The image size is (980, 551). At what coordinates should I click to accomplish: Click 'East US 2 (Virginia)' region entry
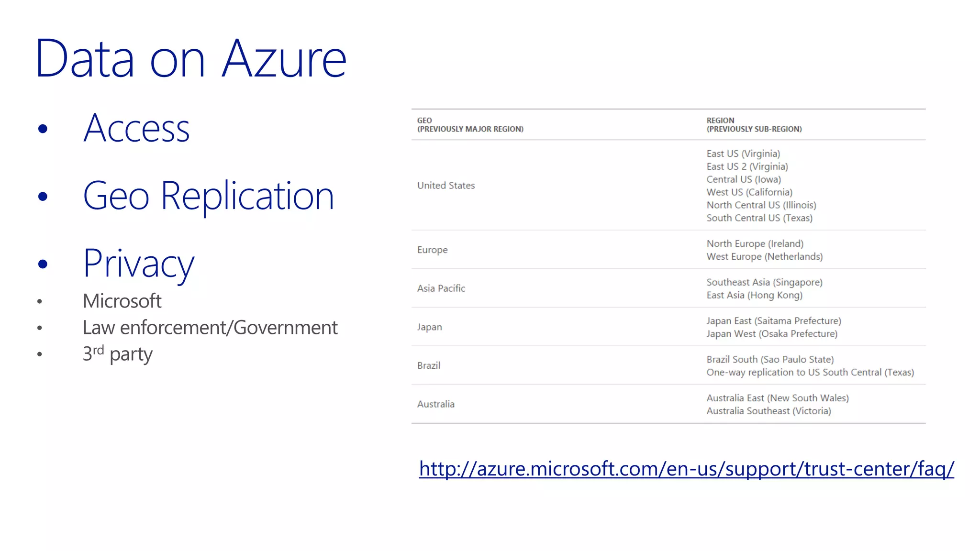(747, 166)
